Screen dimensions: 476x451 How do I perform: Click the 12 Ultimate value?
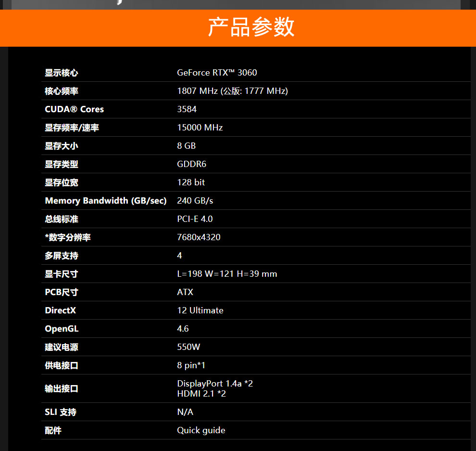pyautogui.click(x=200, y=310)
